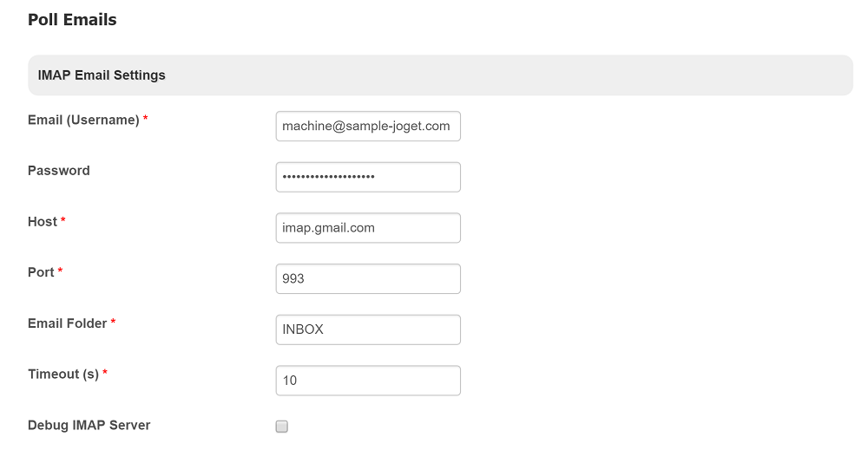Enable the Debug IMAP Server checkbox
This screenshot has width=868, height=450.
(x=281, y=427)
